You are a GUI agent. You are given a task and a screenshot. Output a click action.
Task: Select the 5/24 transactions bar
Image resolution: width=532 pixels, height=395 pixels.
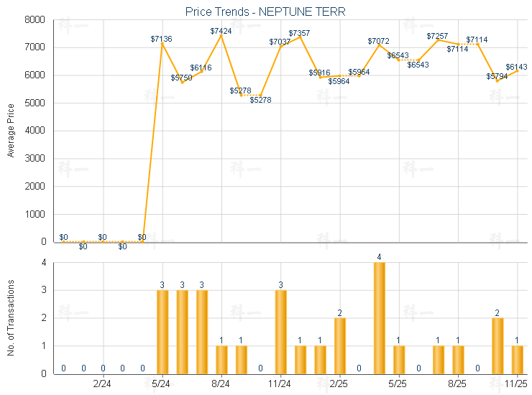162,332
